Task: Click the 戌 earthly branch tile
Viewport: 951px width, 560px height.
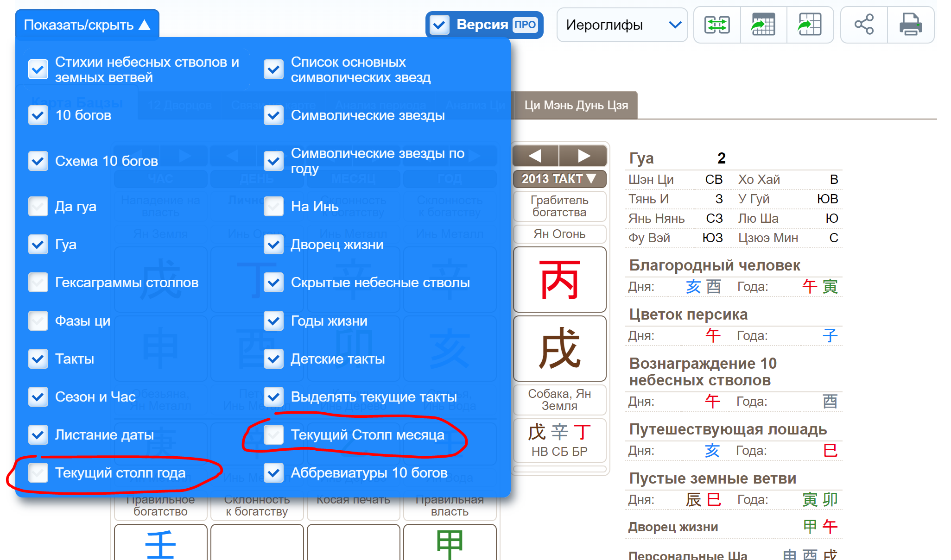Action: [x=559, y=348]
